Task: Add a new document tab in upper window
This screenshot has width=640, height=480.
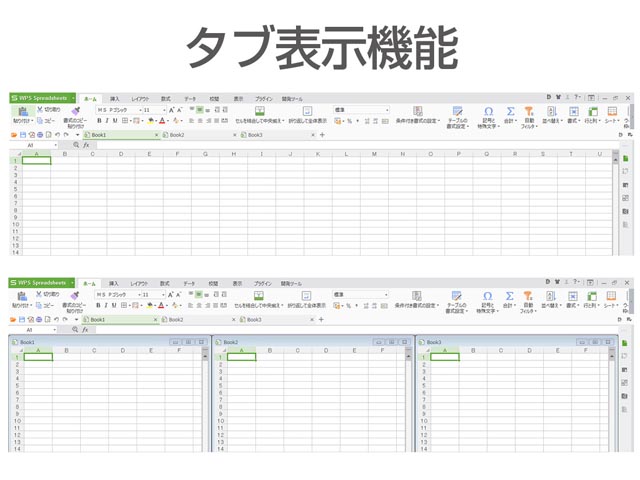Action: pos(322,135)
